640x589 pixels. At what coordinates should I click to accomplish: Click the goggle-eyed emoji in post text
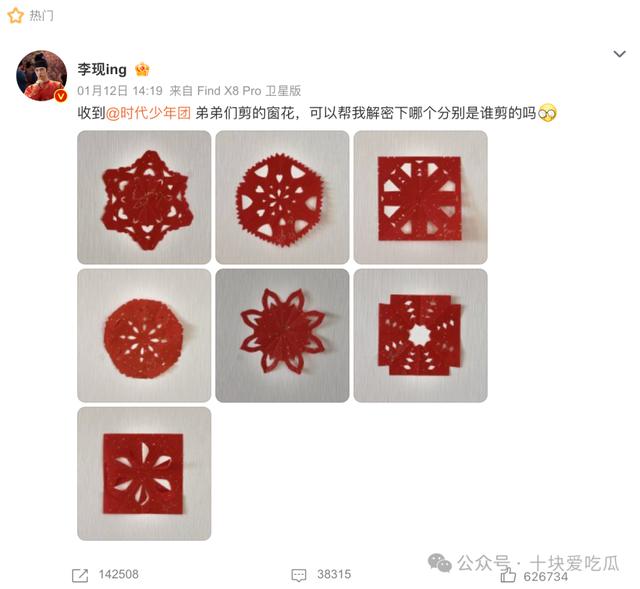pos(547,113)
